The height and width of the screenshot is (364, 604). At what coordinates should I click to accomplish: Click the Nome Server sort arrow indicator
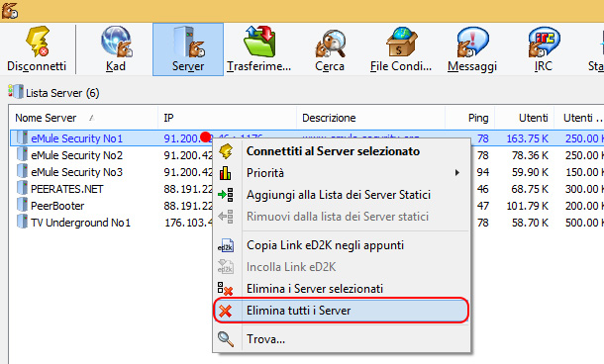pos(91,118)
